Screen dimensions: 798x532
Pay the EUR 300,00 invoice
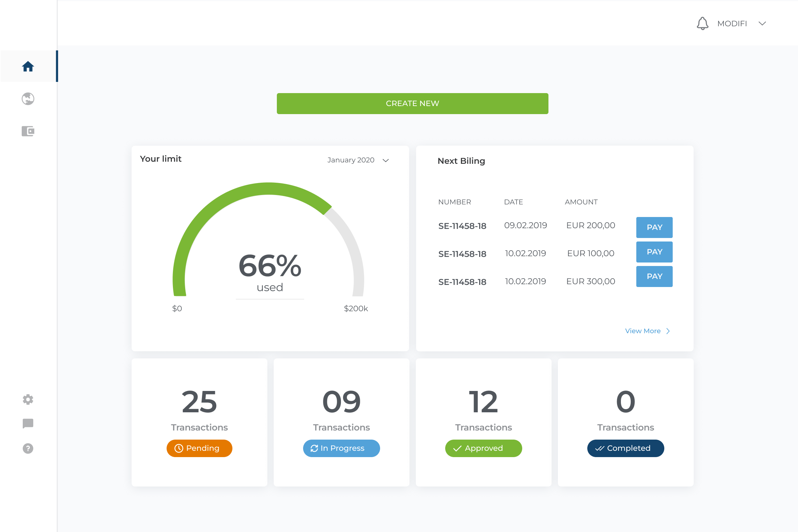654,276
